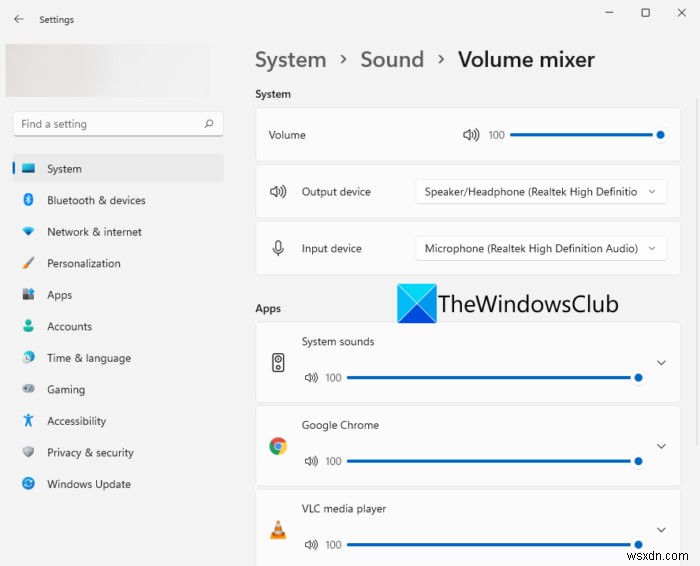Open the Input device Microphone dropdown

541,248
